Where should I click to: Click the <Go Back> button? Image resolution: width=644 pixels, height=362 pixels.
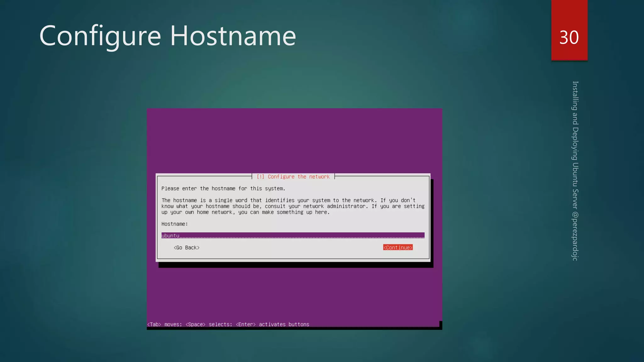tap(186, 248)
